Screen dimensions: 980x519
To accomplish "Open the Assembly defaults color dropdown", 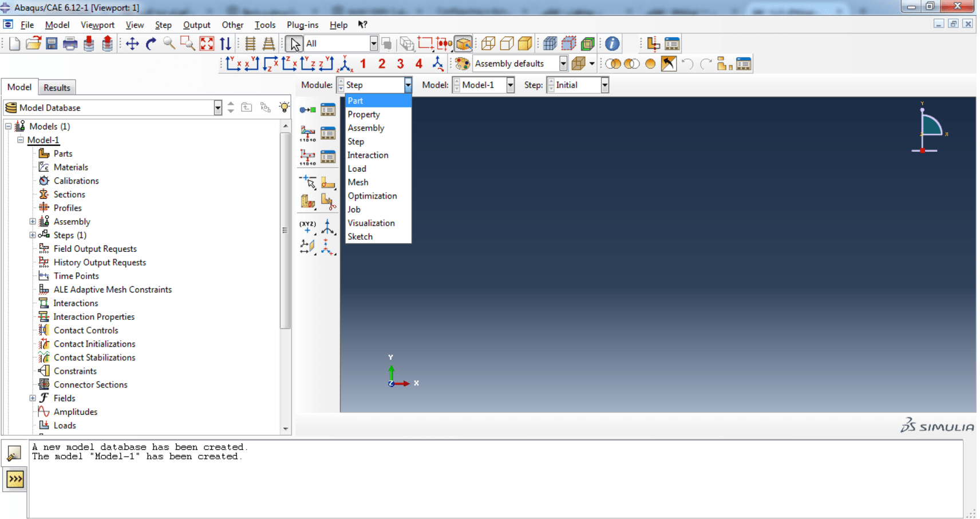I will pos(563,64).
